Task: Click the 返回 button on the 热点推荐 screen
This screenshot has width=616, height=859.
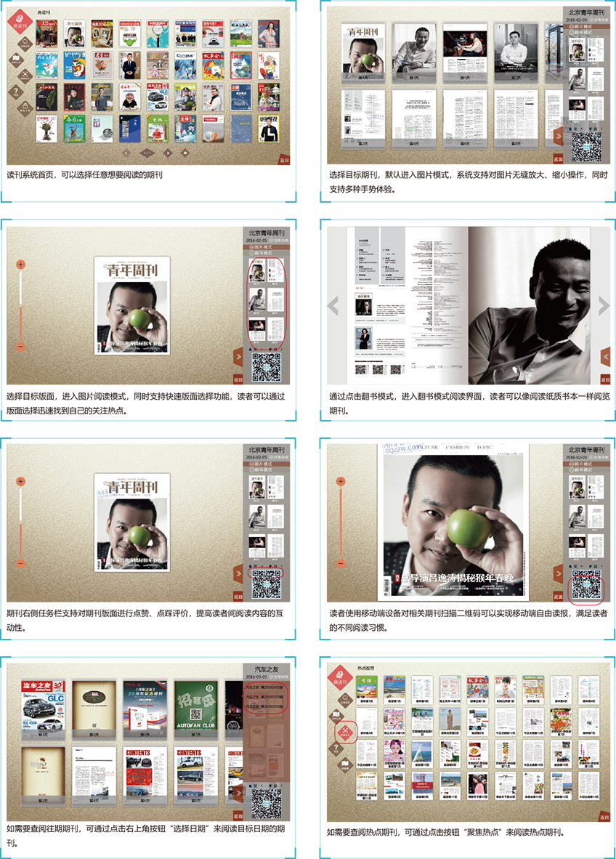Action: [604, 816]
